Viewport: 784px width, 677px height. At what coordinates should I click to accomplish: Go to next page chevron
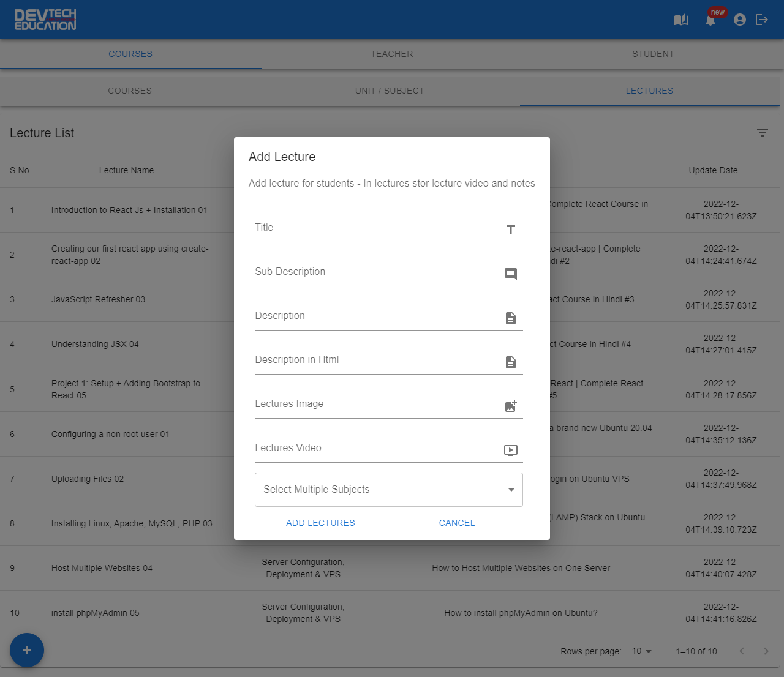[x=766, y=651]
